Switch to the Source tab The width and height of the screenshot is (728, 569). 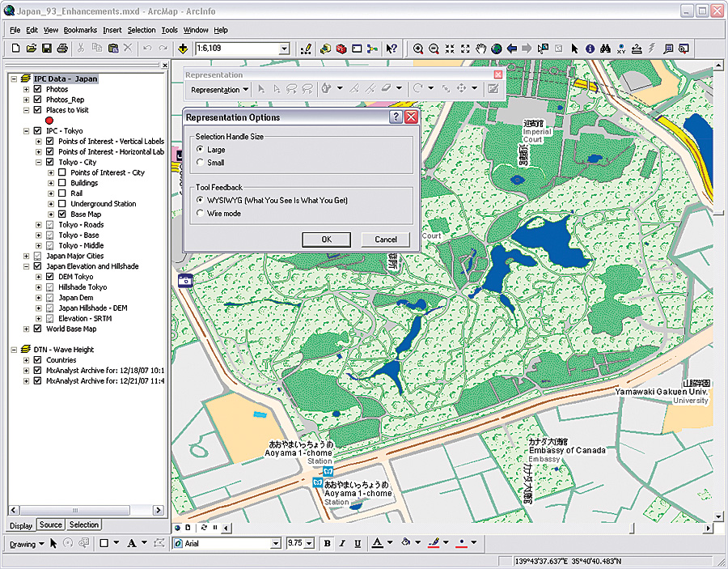(x=50, y=524)
